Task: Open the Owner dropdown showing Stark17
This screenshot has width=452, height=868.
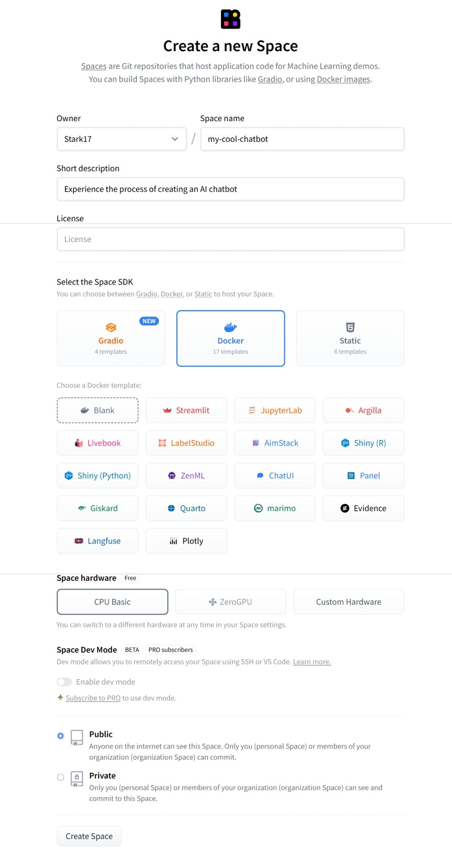Action: (x=121, y=139)
